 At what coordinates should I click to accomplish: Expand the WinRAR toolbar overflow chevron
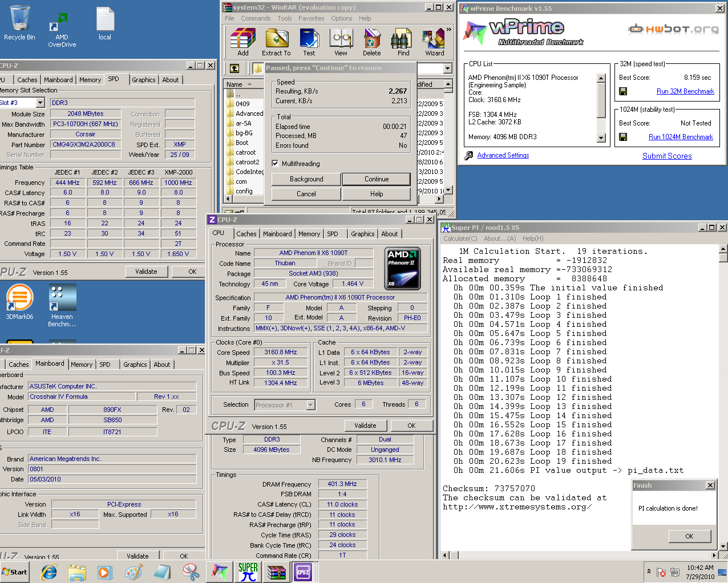449,30
